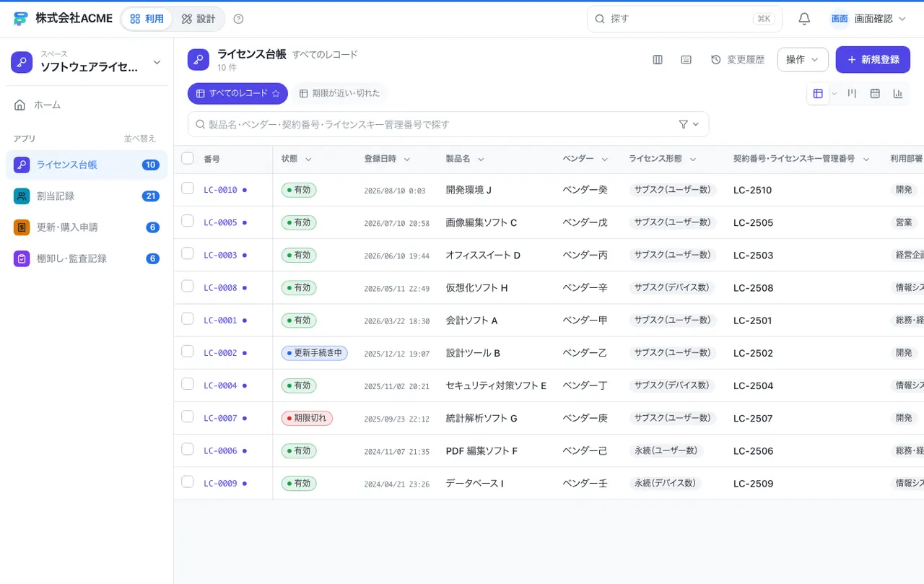The height and width of the screenshot is (584, 924).
Task: Click 並べ替え in the sidebar
Action: [139, 139]
